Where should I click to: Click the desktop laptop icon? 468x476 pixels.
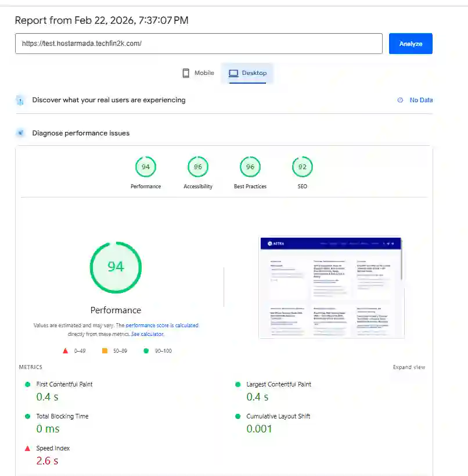click(233, 73)
